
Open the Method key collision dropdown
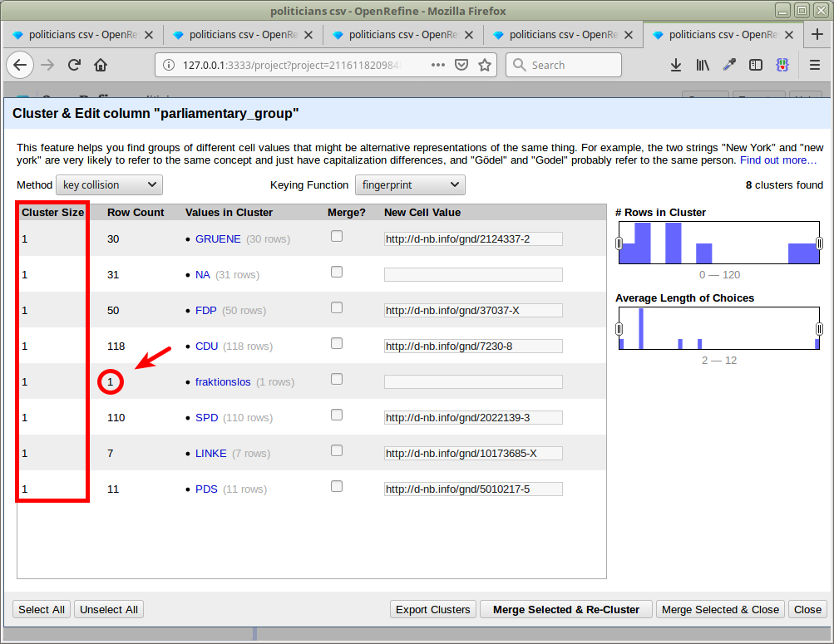point(109,185)
